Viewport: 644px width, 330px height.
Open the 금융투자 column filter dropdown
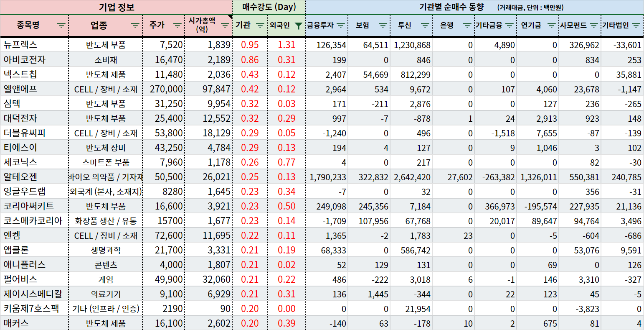click(341, 26)
